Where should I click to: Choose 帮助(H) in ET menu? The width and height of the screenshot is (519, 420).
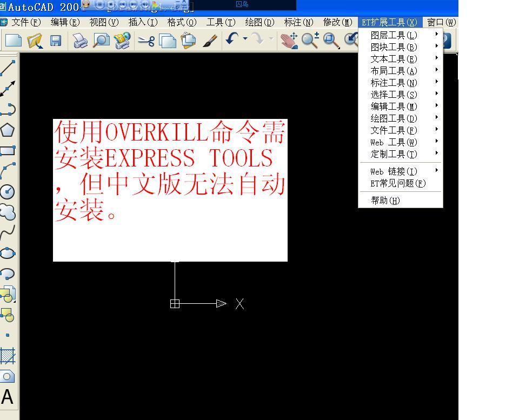pyautogui.click(x=401, y=201)
